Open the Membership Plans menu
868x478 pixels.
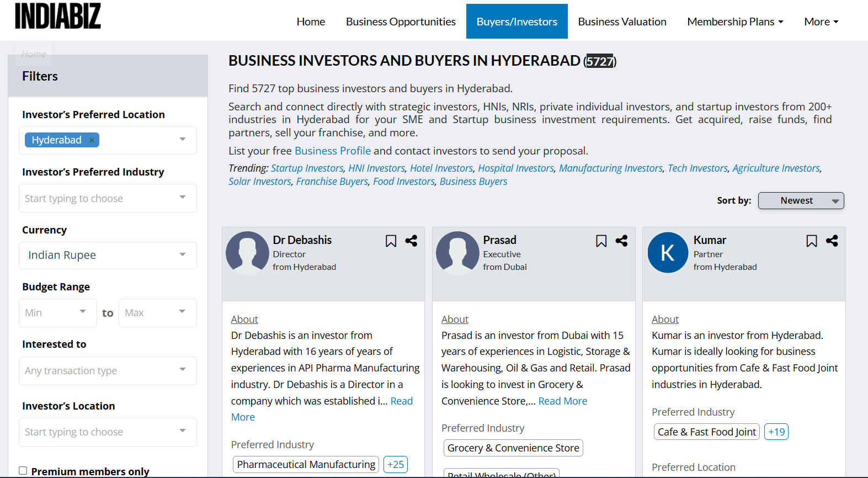(735, 22)
